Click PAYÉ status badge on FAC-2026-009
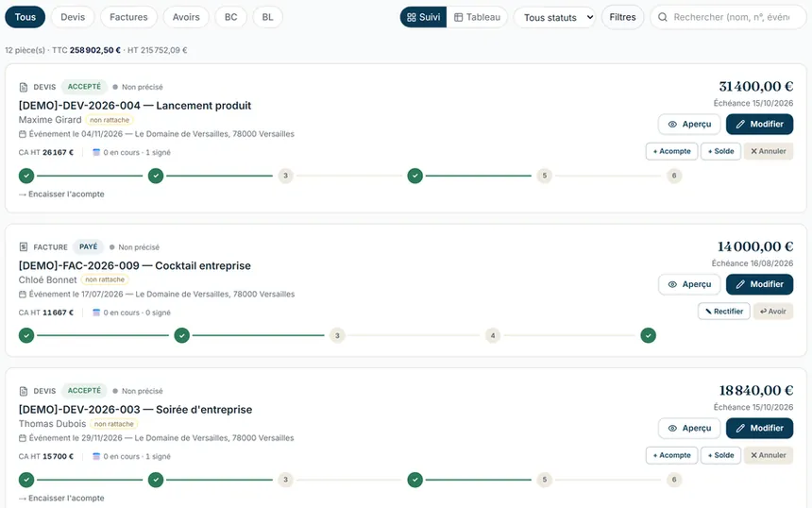 coord(88,246)
